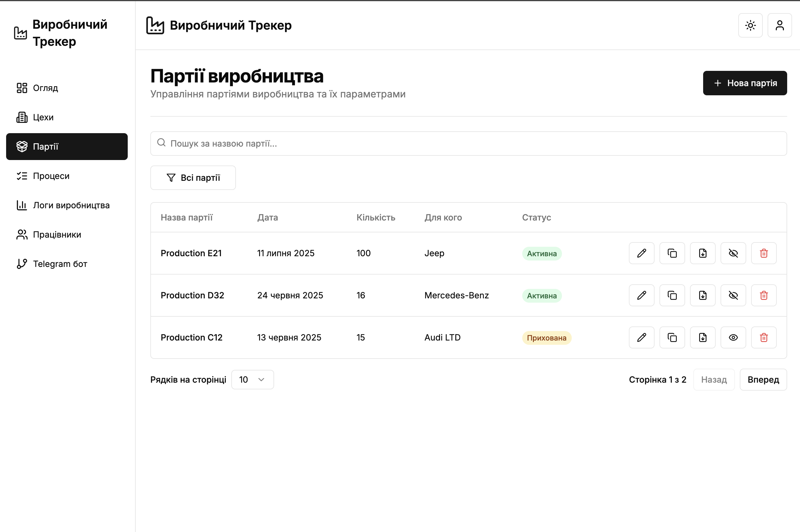Edit the Production C12 batch
The height and width of the screenshot is (532, 800).
(641, 337)
